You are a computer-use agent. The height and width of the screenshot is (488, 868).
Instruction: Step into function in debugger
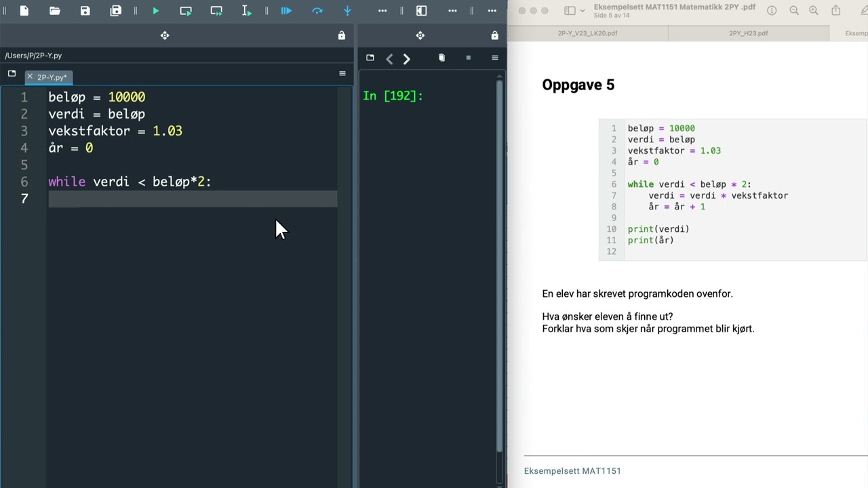click(x=347, y=11)
